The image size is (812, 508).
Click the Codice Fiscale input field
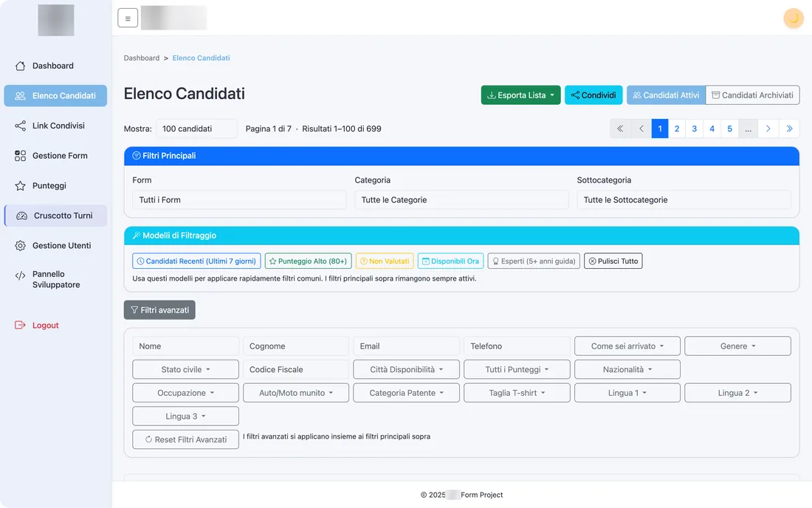(296, 369)
